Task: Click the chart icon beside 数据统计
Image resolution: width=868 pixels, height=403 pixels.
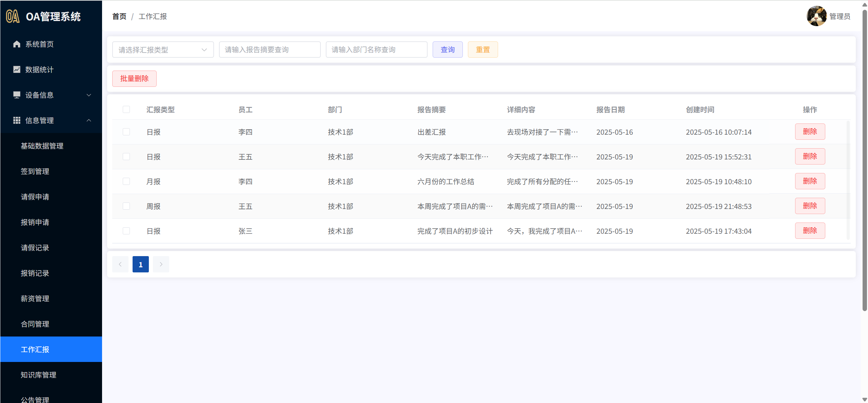Action: (x=17, y=70)
